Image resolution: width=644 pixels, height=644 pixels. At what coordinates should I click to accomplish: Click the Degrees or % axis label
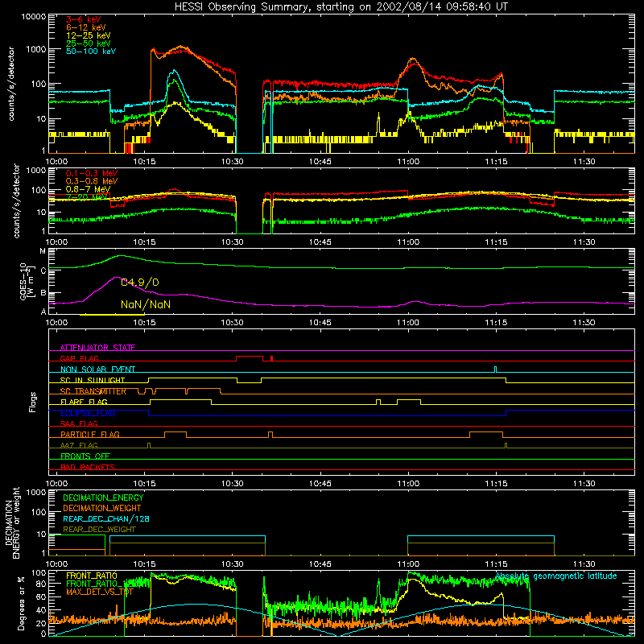click(x=21, y=603)
